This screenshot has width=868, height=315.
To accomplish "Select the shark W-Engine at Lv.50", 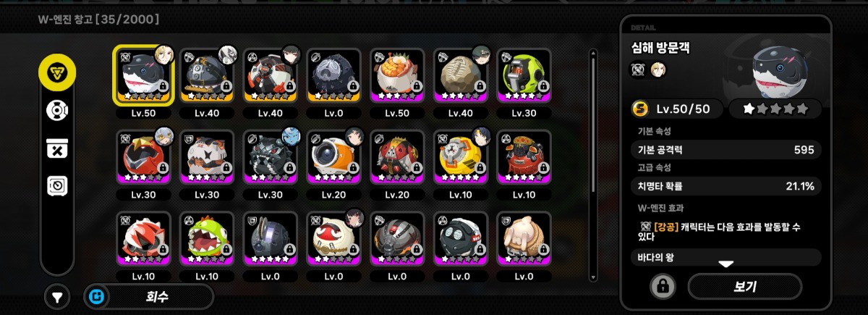I will [143, 76].
